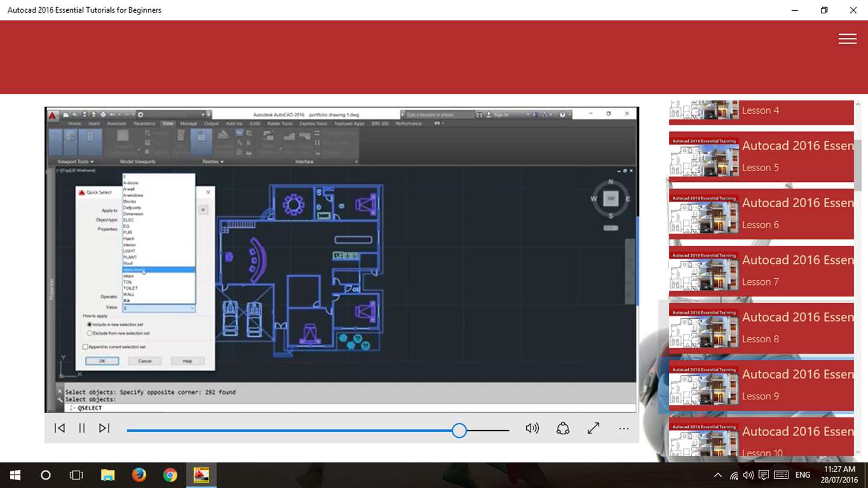This screenshot has height=488, width=868.
Task: Click the Quick Access new file icon
Action: pos(66,114)
